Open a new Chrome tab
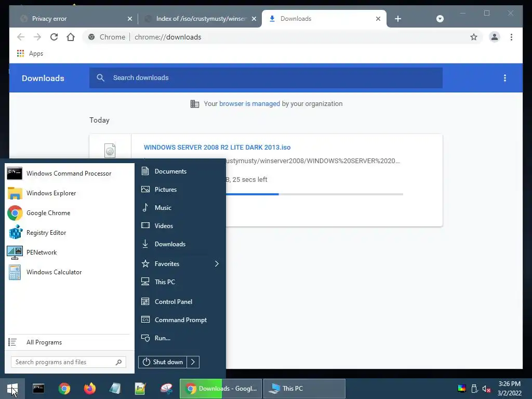Image resolution: width=532 pixels, height=399 pixels. pos(398,19)
